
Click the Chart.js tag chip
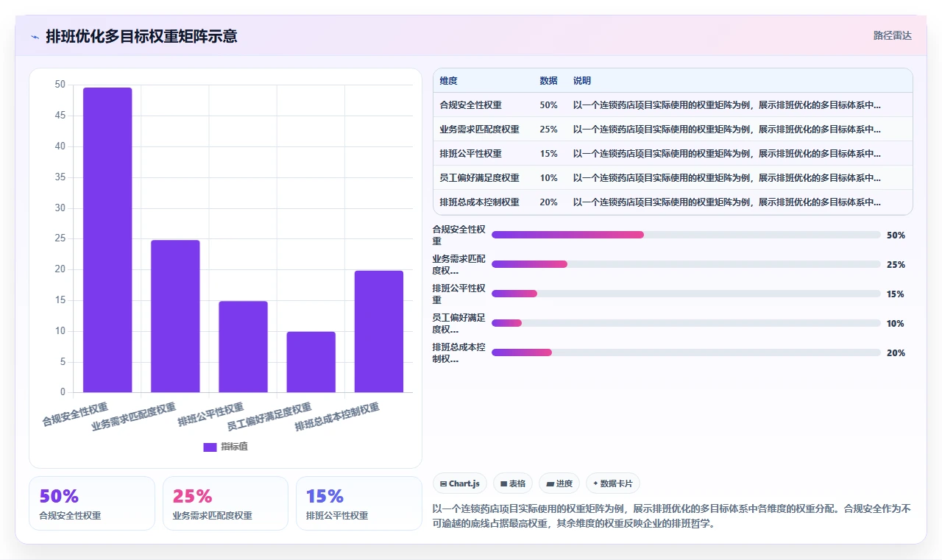460,483
